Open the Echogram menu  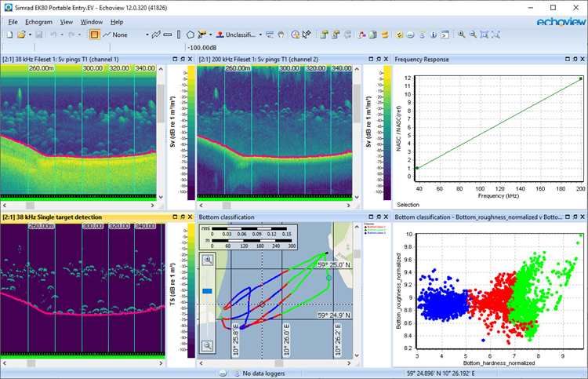[41, 22]
